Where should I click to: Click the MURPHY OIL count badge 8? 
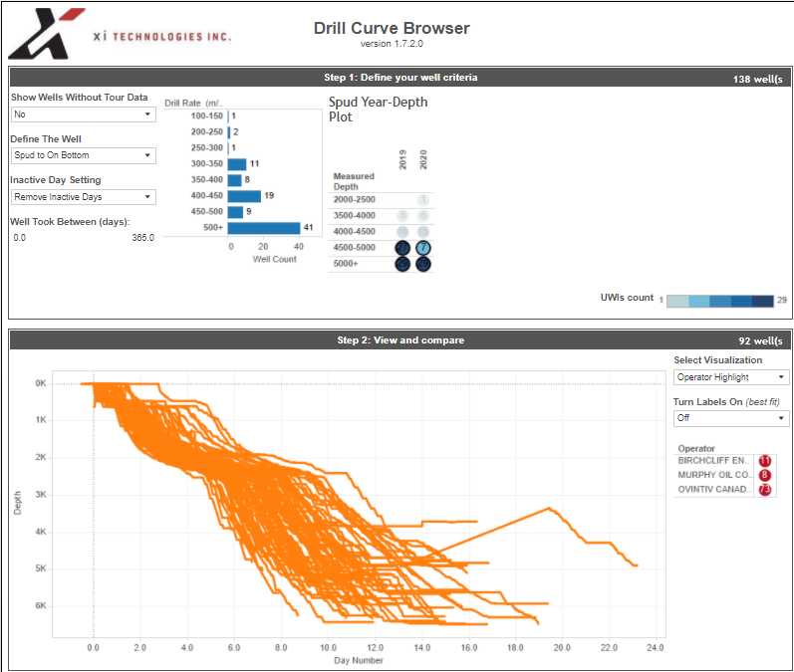[x=765, y=475]
